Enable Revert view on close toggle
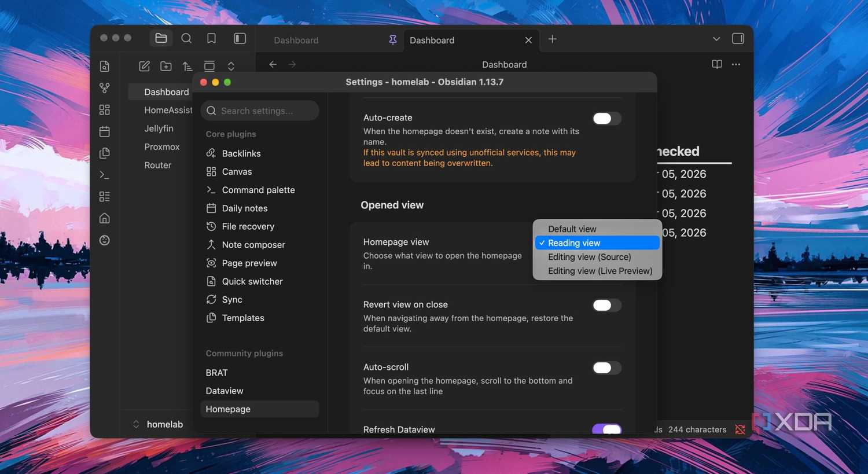868x474 pixels. (606, 305)
